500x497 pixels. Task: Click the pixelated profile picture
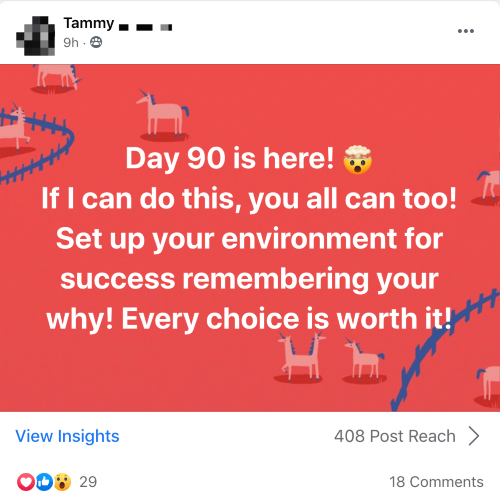point(35,36)
